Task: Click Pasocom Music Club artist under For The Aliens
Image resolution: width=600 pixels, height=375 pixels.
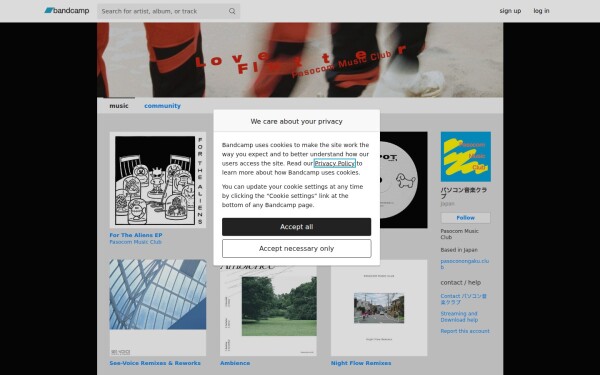Action: (x=135, y=242)
